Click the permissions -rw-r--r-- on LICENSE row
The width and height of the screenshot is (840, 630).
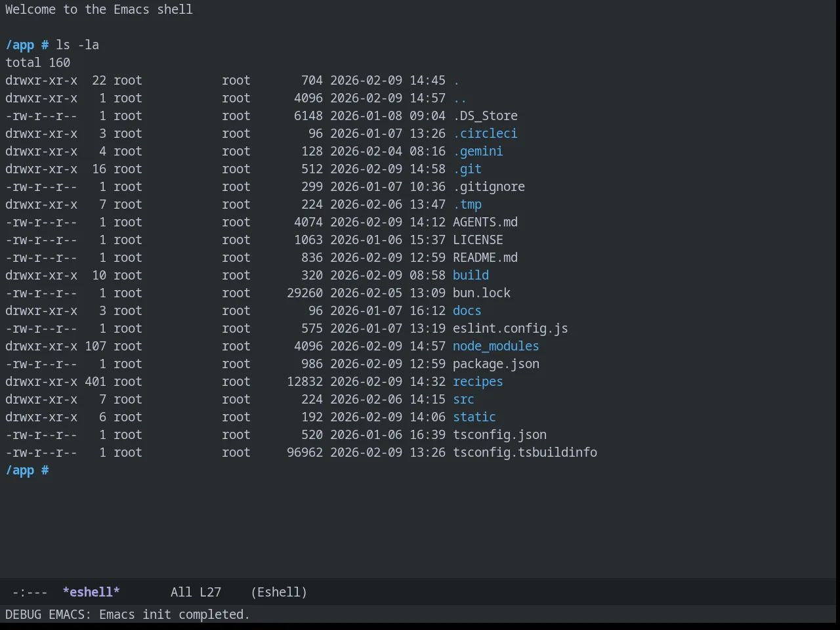[x=41, y=240]
